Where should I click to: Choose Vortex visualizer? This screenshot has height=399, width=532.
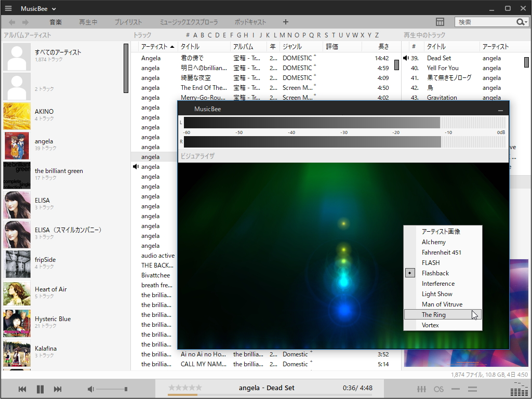point(443,325)
